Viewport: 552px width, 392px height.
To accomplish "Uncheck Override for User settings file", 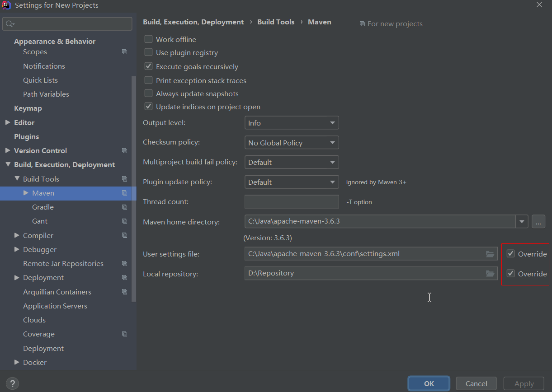I will (511, 254).
